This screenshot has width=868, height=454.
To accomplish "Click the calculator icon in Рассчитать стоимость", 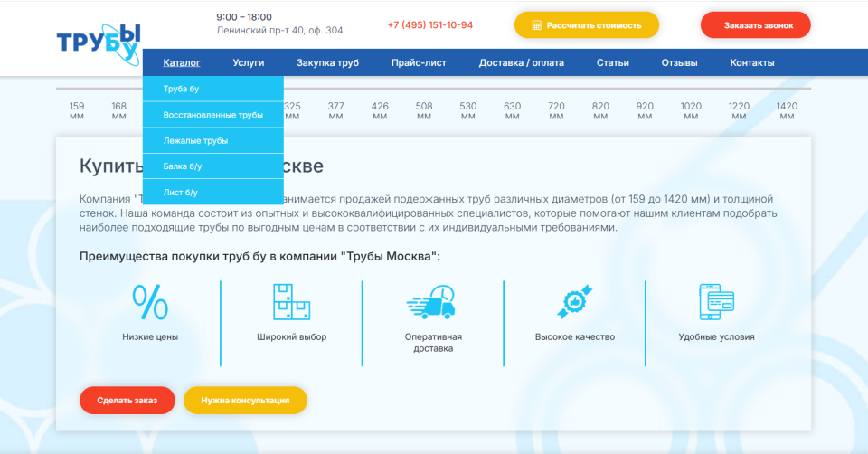I will coord(536,25).
